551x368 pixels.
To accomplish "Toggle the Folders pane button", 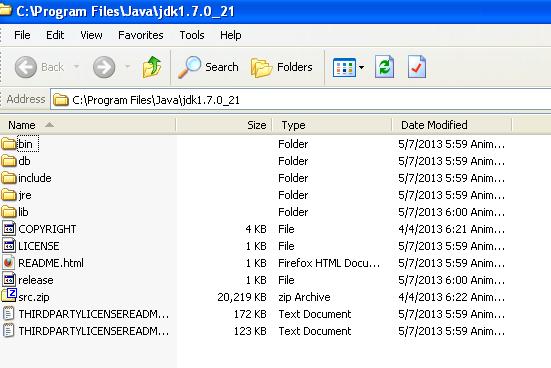I will pyautogui.click(x=282, y=67).
